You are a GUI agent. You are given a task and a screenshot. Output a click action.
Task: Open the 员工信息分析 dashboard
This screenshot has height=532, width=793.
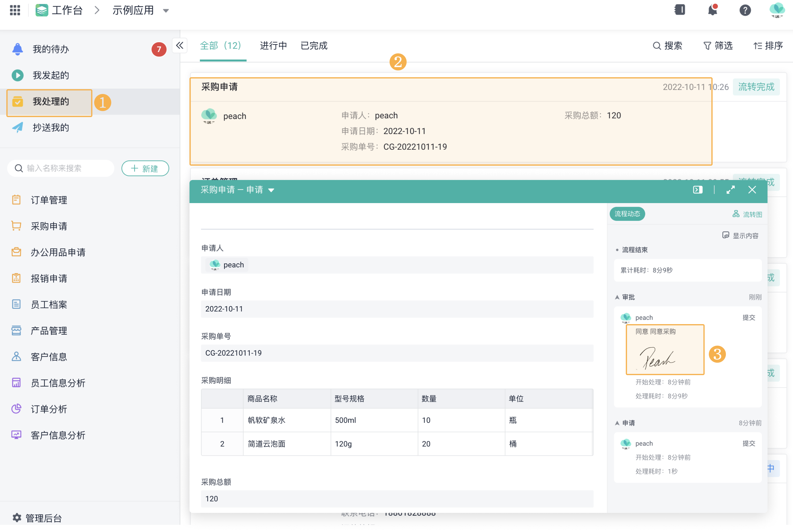point(58,383)
